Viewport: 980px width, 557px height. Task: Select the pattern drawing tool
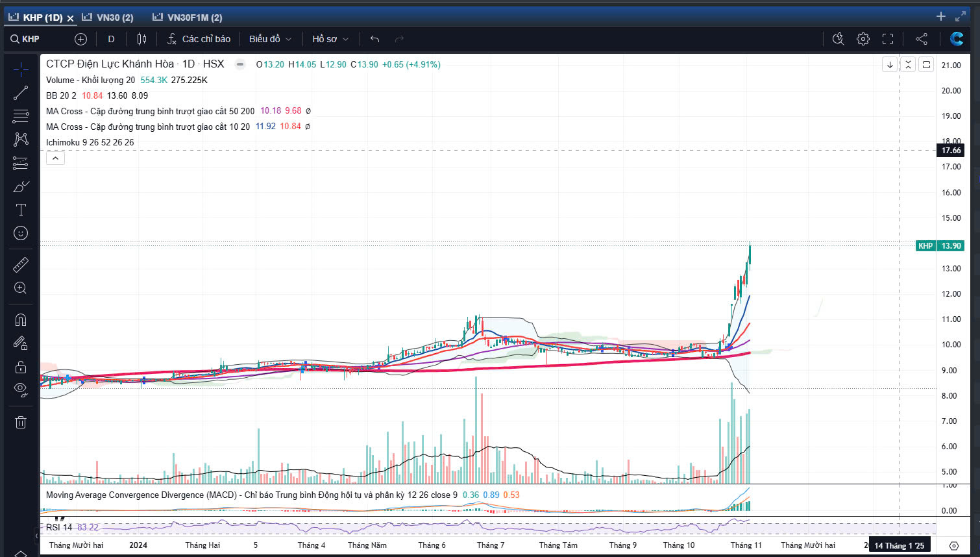pos(21,140)
